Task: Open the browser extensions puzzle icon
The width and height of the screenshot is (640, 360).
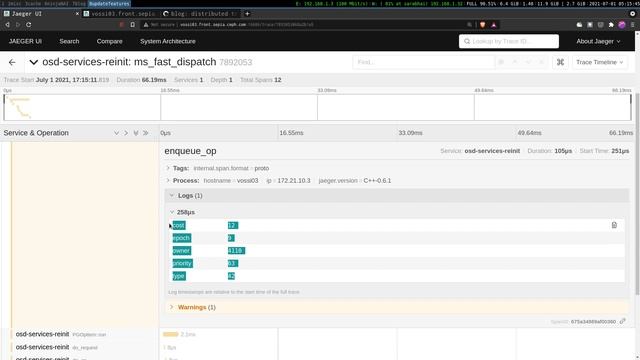Action: tap(611, 24)
